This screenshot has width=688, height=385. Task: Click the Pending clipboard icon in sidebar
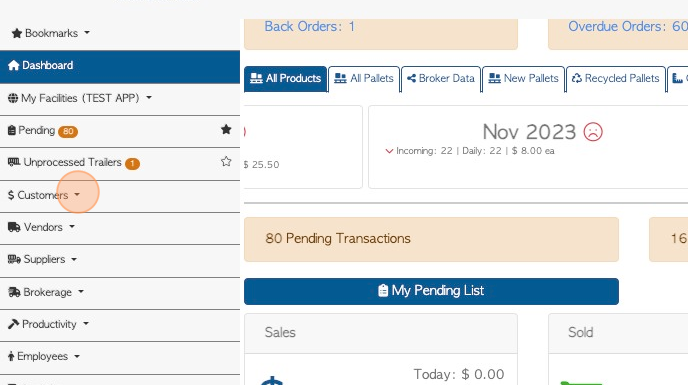click(x=12, y=130)
